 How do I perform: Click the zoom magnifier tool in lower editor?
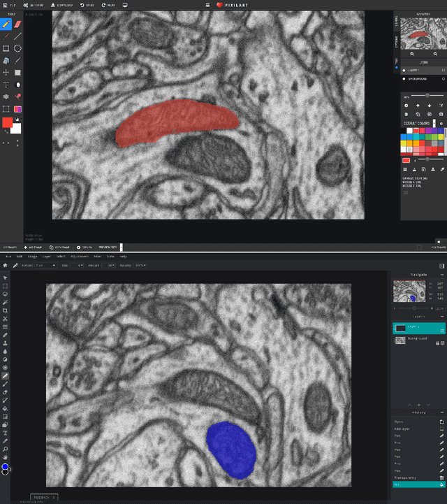click(x=6, y=449)
